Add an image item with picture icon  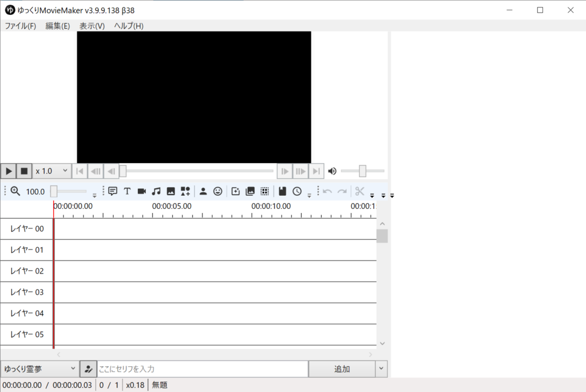[171, 191]
